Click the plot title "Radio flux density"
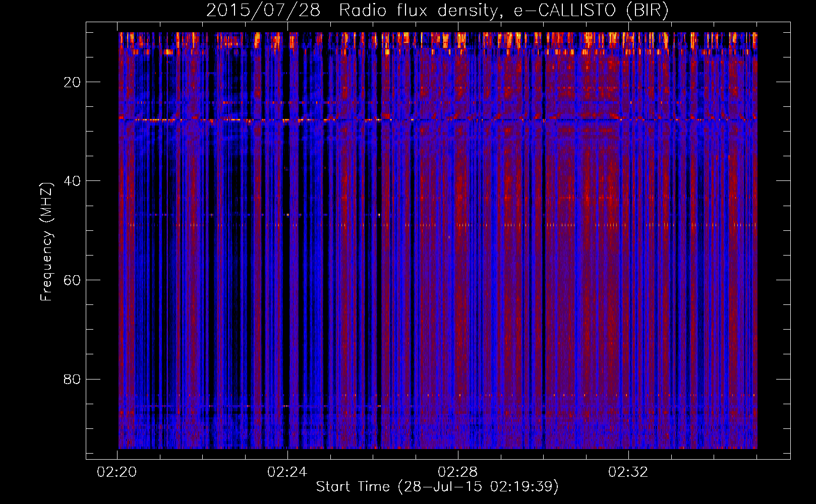Screen dimensions: 816x504 pos(418,10)
